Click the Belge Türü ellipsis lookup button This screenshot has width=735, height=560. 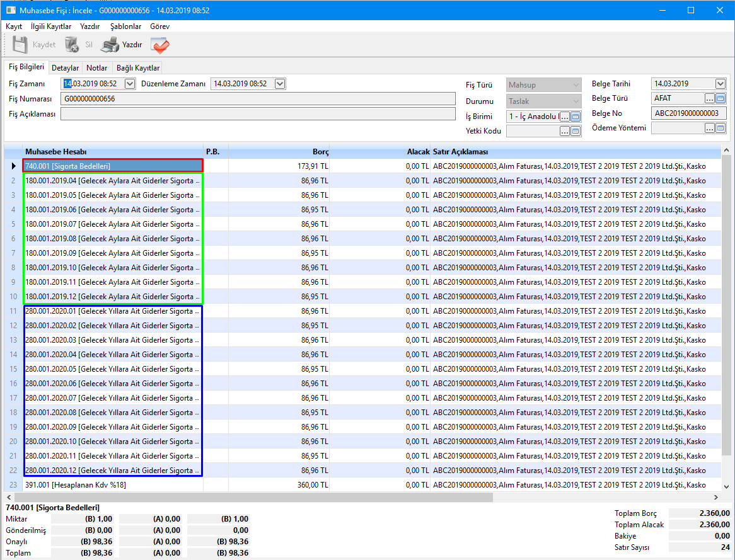coord(710,98)
